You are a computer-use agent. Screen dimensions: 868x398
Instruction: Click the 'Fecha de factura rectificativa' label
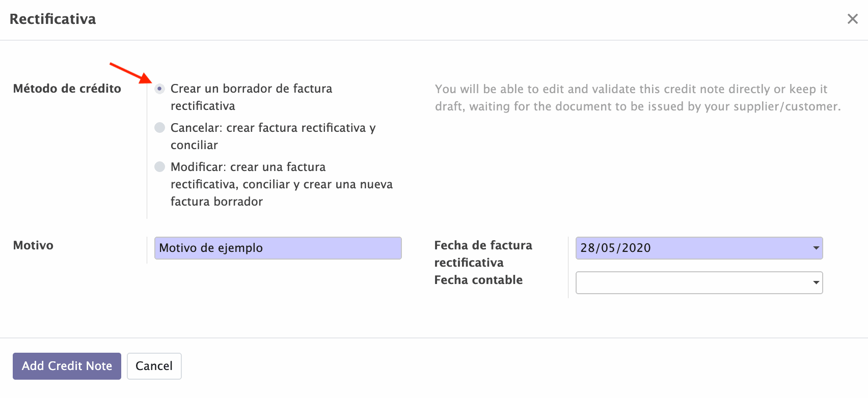[x=483, y=253]
